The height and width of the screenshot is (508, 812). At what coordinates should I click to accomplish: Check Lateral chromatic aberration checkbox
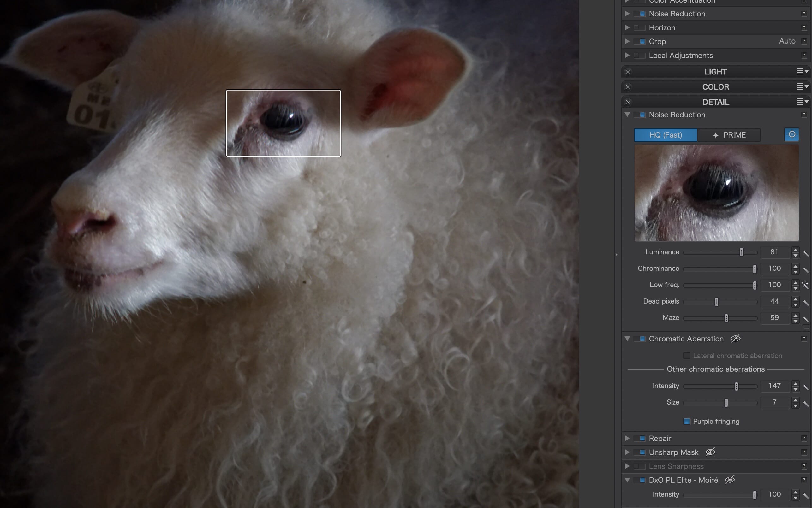click(687, 356)
